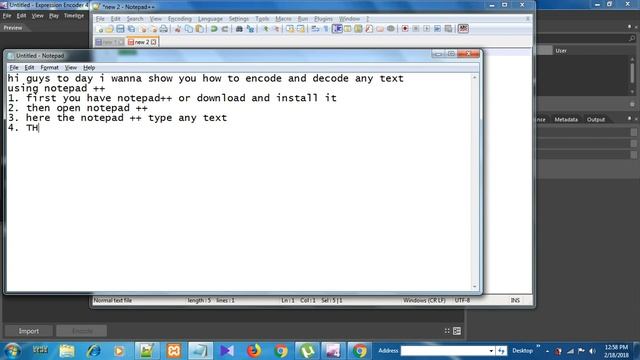Select the Preview tab in Expression Encoder
This screenshot has width=640, height=360.
point(13,28)
